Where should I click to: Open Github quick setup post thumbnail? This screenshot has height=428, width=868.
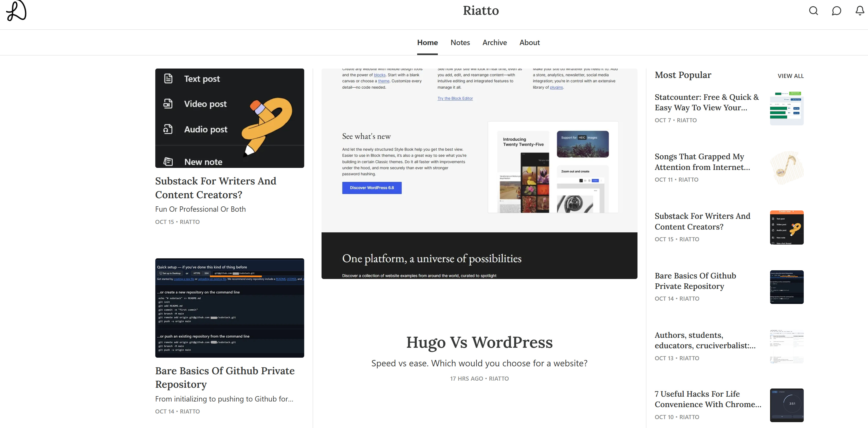point(229,308)
